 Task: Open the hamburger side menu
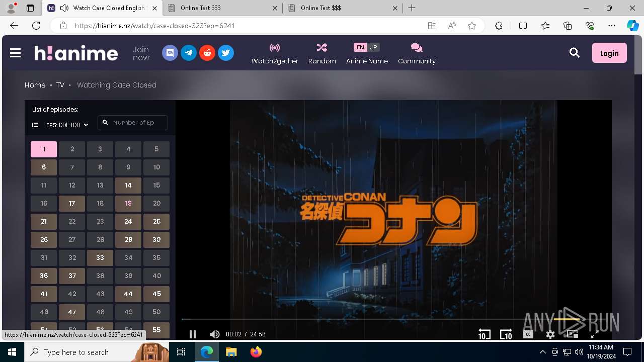[x=15, y=53]
